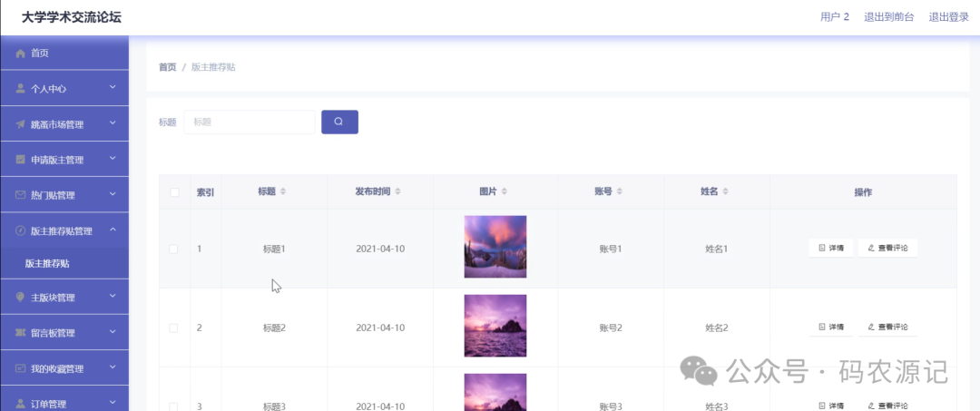Tick the checkbox for row 标题1

tap(173, 249)
